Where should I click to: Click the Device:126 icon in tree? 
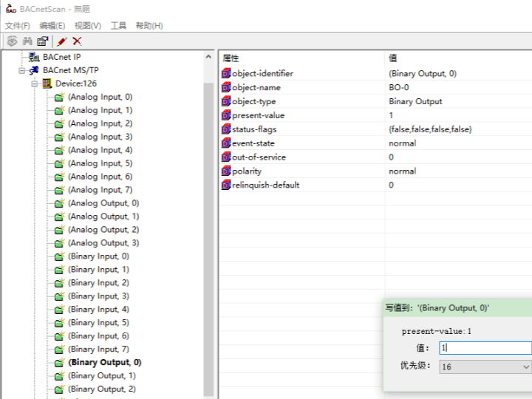pos(47,83)
